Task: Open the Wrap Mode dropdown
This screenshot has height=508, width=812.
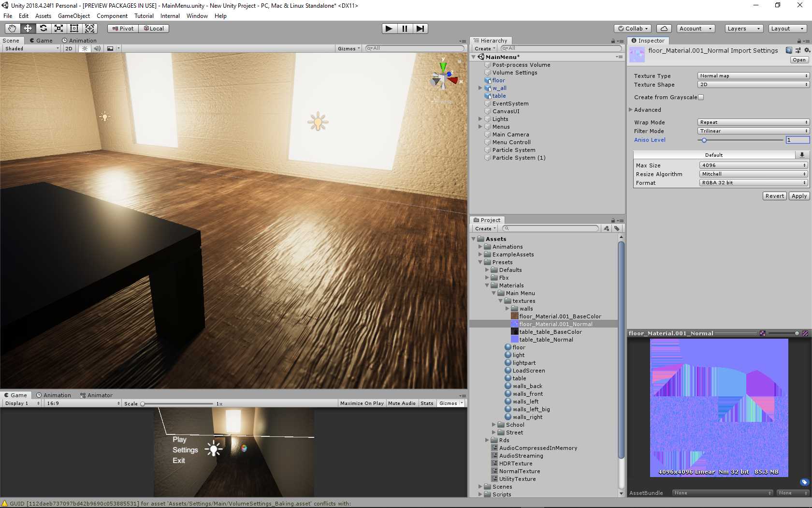Action: click(x=753, y=122)
